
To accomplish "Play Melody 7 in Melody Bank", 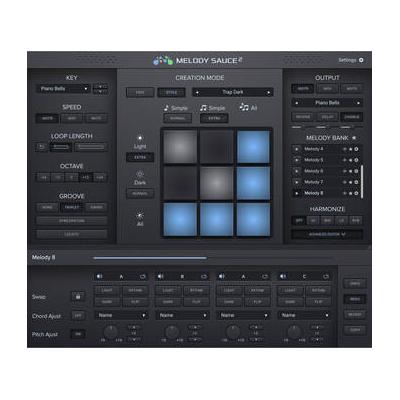I will pos(296,182).
